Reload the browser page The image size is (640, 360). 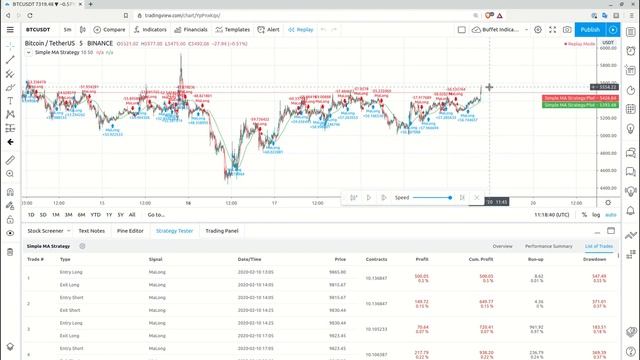(30, 16)
